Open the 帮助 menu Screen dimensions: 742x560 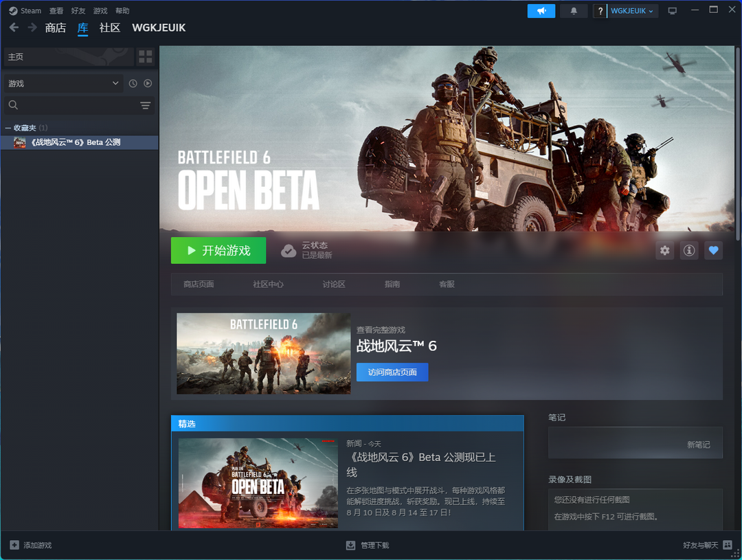pos(122,10)
